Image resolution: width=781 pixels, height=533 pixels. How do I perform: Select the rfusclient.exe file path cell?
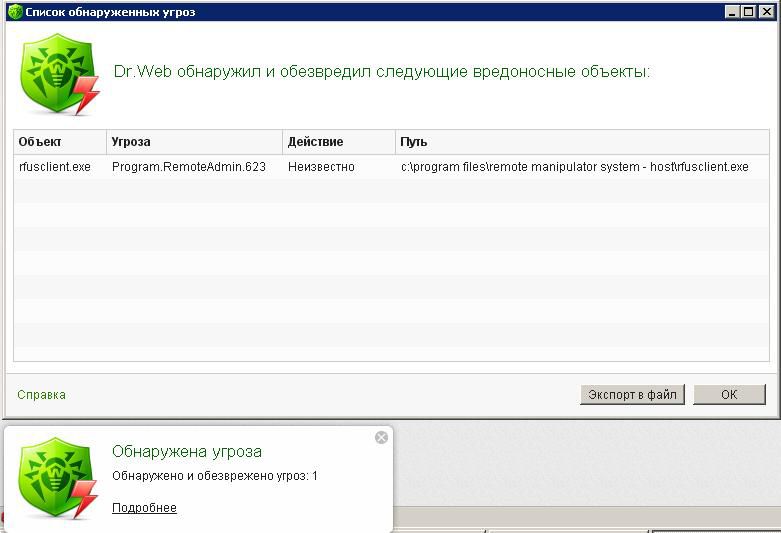(575, 167)
